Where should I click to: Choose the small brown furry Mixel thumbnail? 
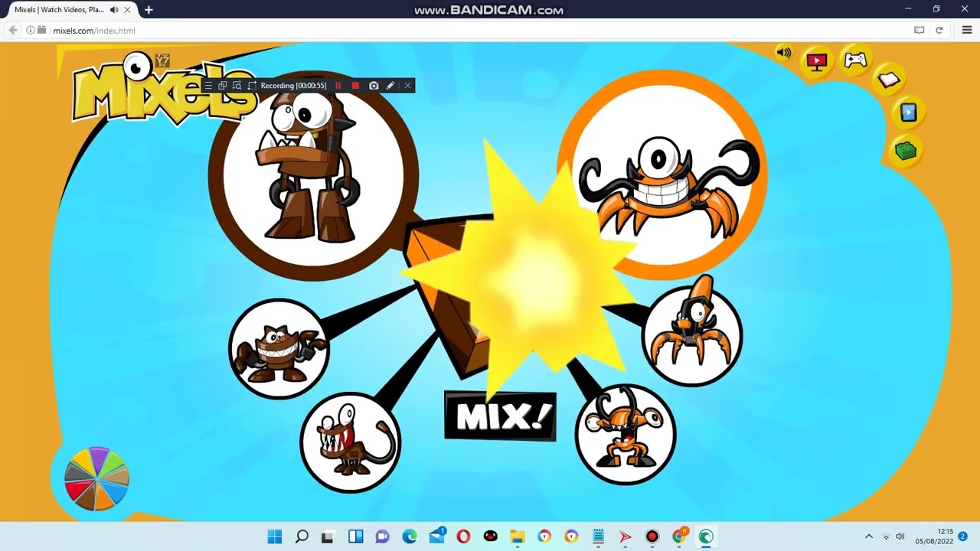279,349
